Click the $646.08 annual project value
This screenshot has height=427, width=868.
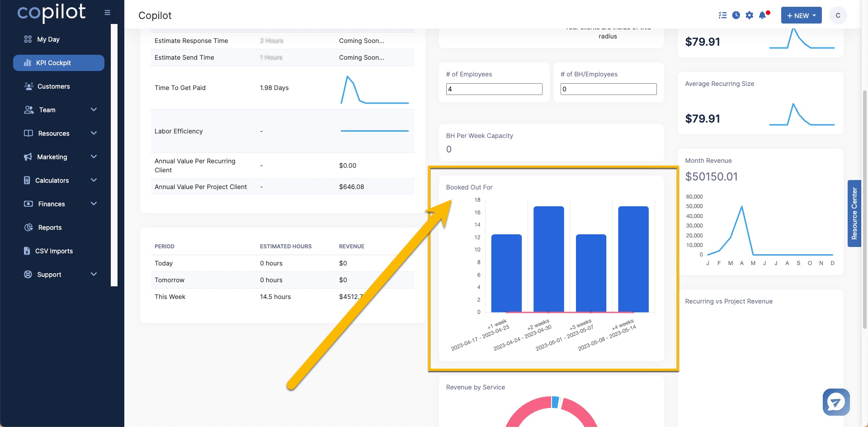pos(351,187)
